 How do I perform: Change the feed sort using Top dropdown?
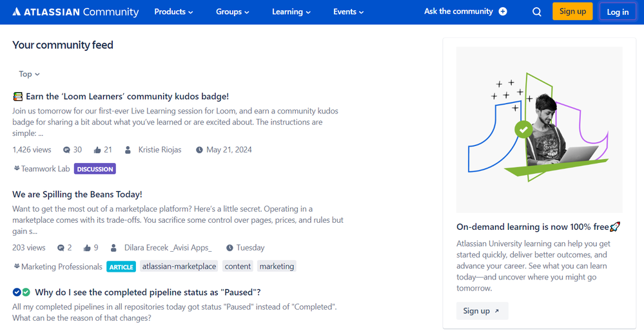29,74
